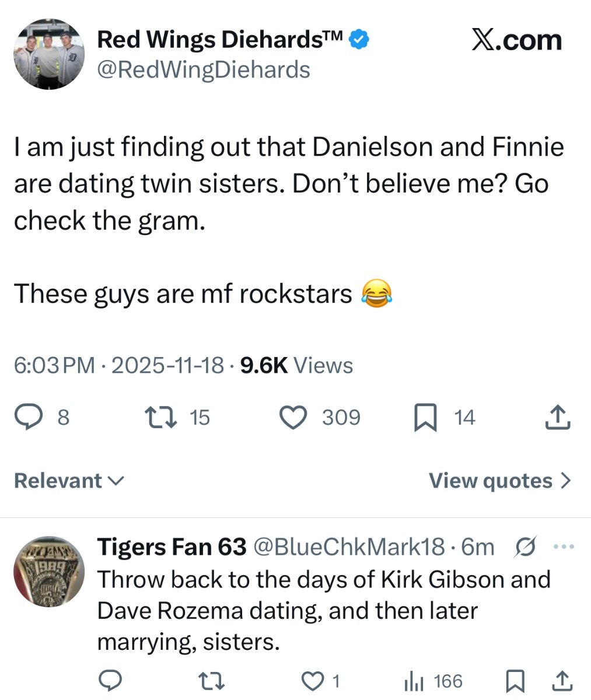Open the @RedWingDiehards profile handle
Image resolution: width=591 pixels, height=700 pixels.
203,69
